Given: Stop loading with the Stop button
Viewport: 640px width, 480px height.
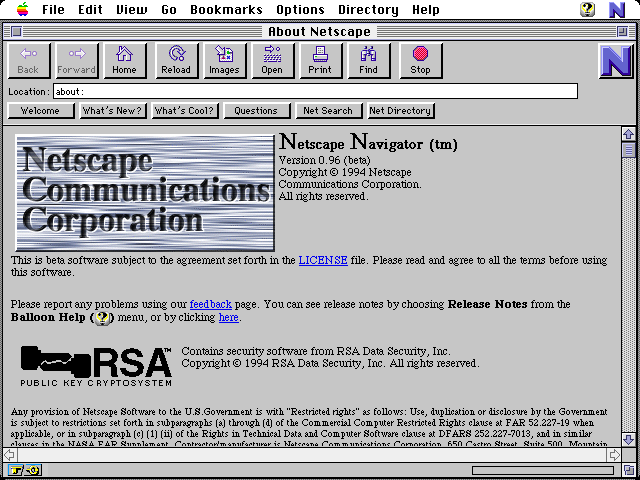Looking at the screenshot, I should point(420,60).
